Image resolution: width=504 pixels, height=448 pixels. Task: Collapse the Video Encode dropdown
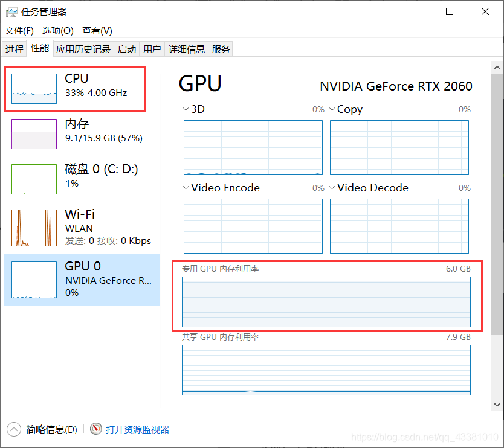186,188
